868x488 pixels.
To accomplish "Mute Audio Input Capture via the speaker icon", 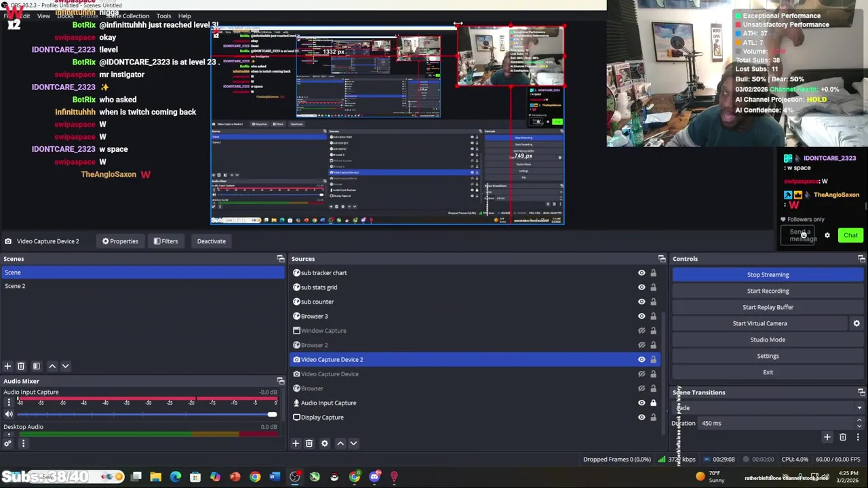I will [x=9, y=414].
